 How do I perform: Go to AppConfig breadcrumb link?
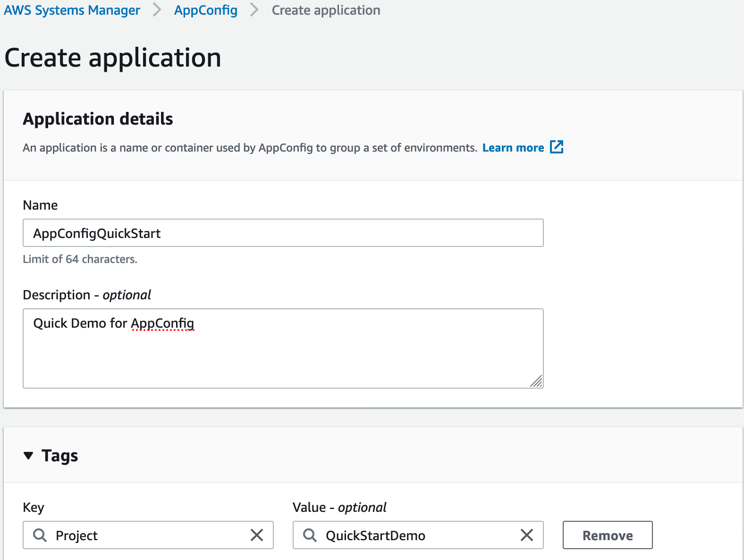[x=206, y=10]
